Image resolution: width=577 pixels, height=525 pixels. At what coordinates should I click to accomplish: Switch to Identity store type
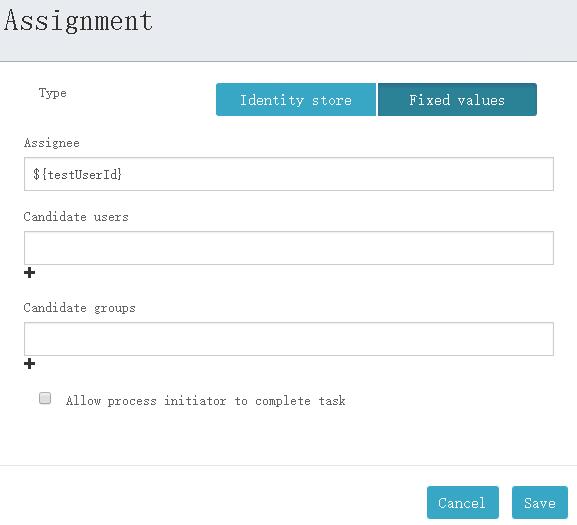(x=296, y=100)
